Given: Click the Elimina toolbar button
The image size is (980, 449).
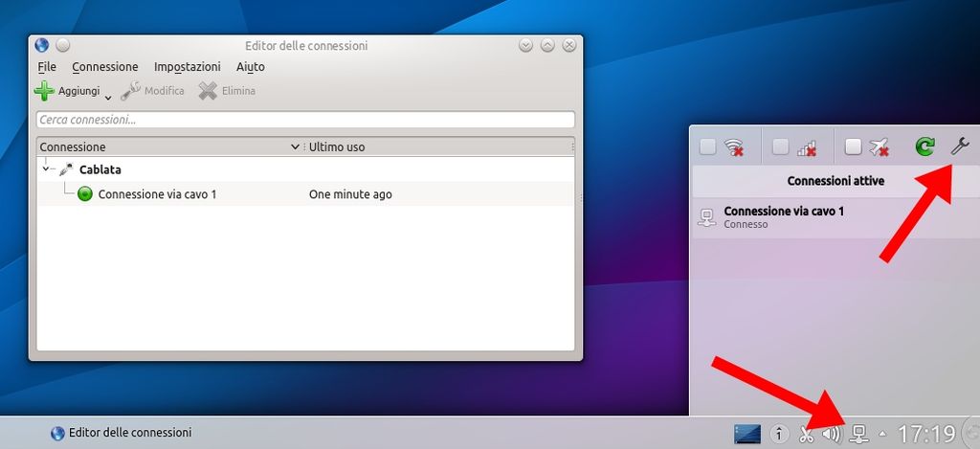Looking at the screenshot, I should point(227,91).
